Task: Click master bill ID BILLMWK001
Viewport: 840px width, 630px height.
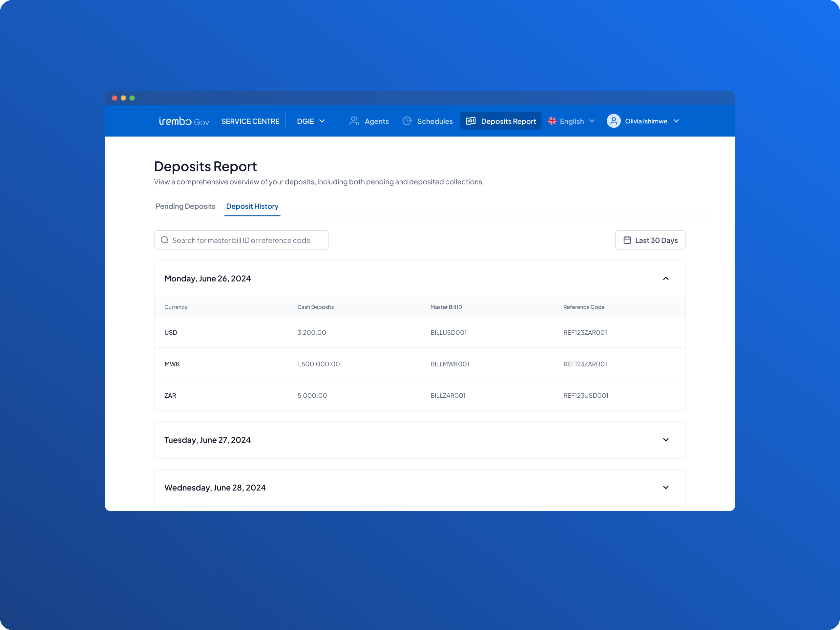Action: tap(450, 364)
